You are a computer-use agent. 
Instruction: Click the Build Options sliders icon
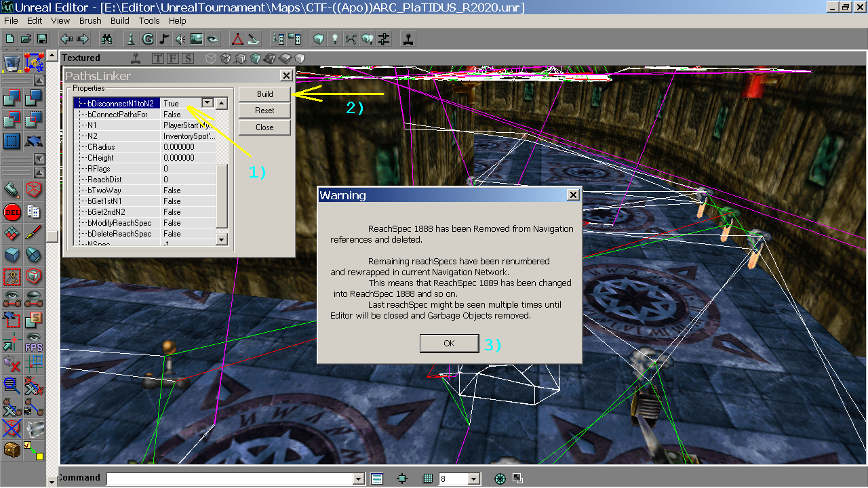click(x=384, y=39)
